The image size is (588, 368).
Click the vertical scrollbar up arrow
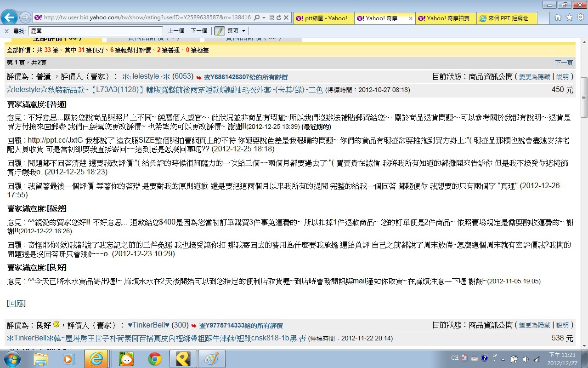(584, 42)
